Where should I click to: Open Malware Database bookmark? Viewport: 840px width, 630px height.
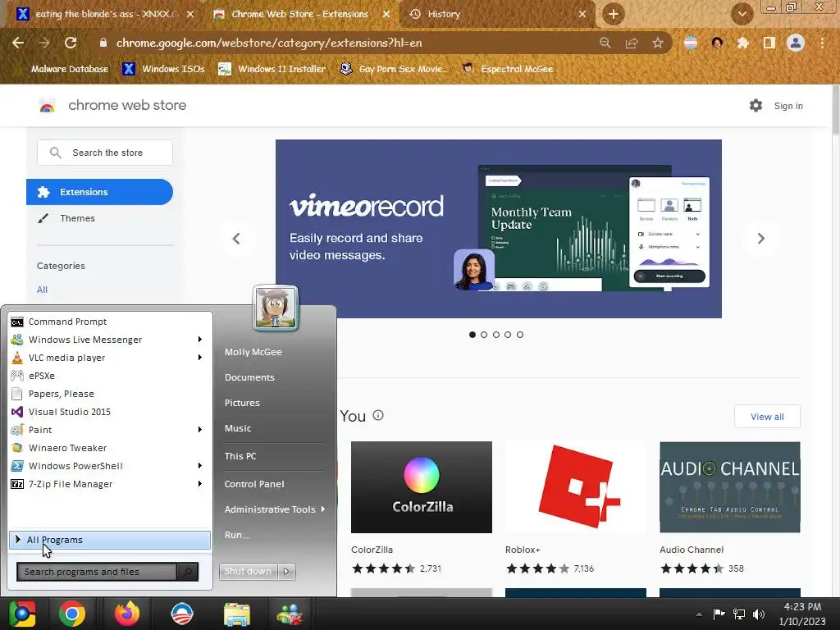[61, 69]
